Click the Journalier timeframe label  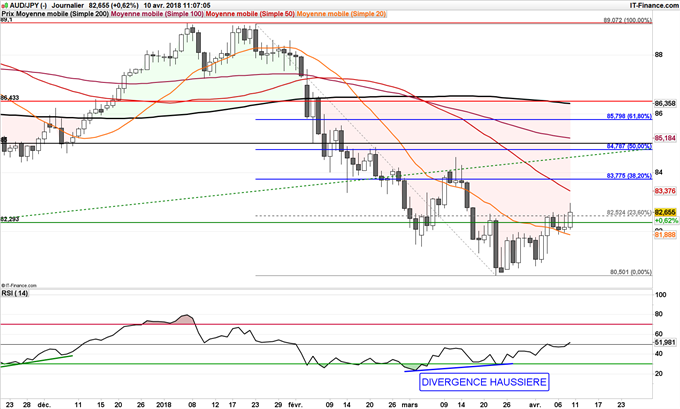click(68, 6)
